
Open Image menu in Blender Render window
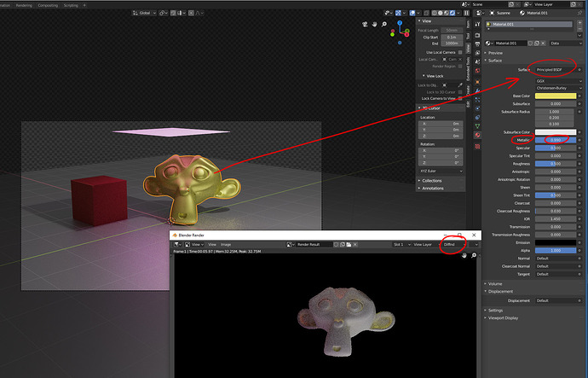(x=226, y=244)
